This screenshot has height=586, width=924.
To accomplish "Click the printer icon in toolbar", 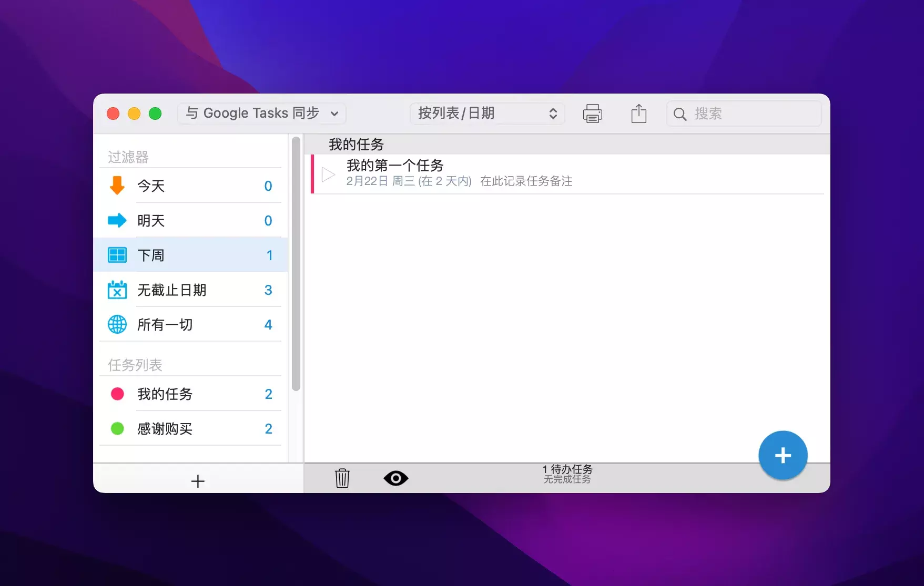I will click(x=592, y=114).
